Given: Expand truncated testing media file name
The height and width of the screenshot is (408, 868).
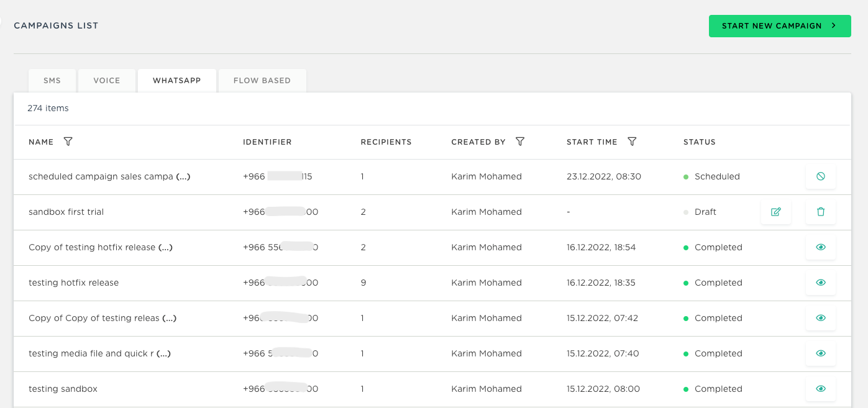Looking at the screenshot, I should click(163, 353).
